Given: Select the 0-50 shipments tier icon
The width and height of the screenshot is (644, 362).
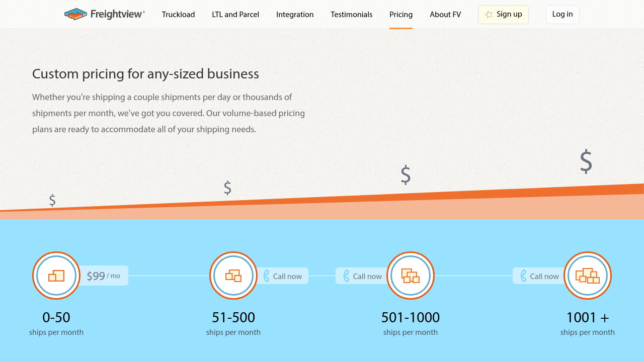Looking at the screenshot, I should [x=56, y=276].
